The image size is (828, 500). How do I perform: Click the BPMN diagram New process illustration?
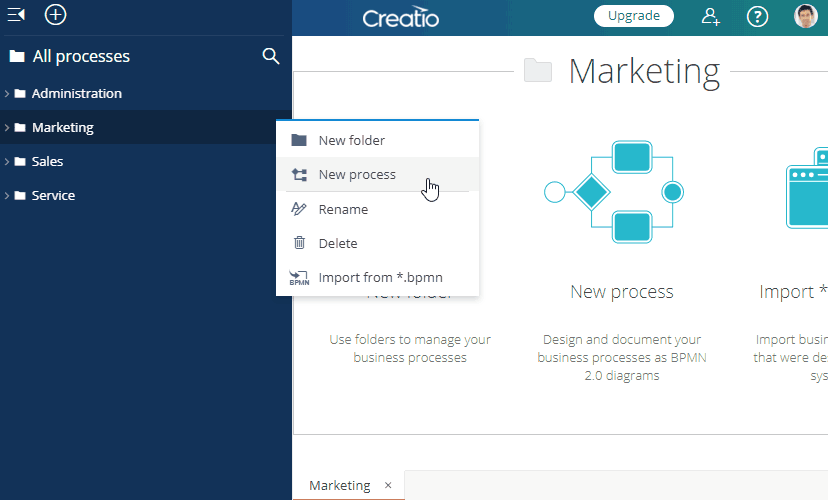pos(614,192)
